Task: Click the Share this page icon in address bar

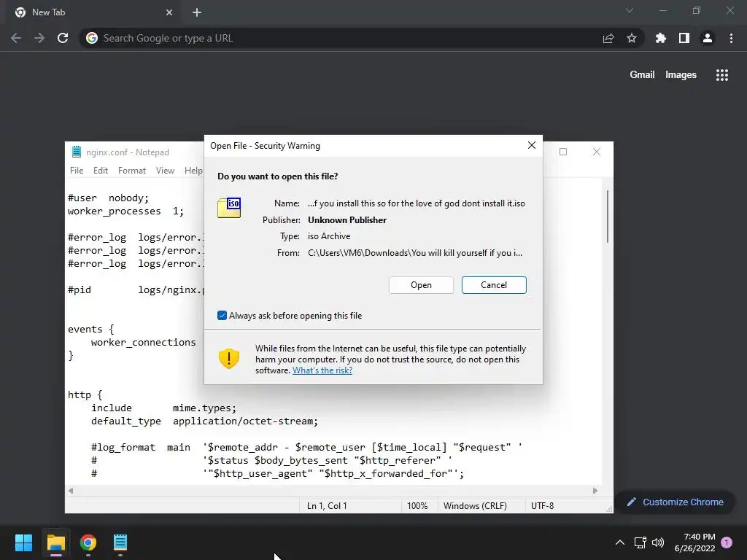Action: (x=608, y=38)
